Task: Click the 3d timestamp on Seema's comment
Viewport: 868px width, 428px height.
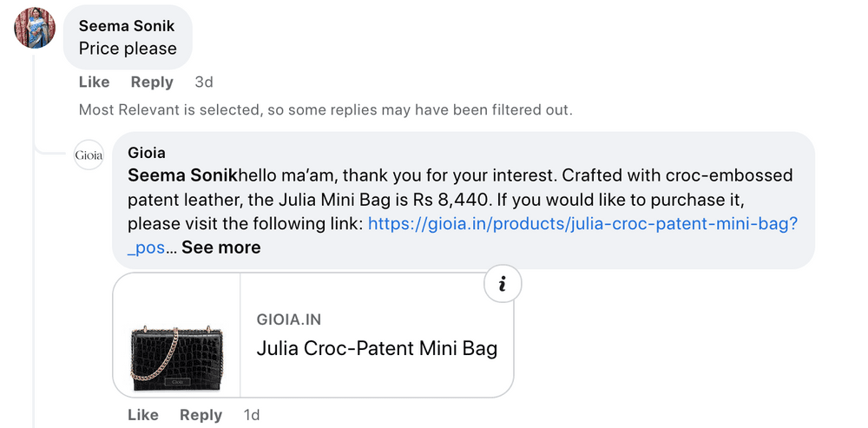Action: (x=204, y=82)
